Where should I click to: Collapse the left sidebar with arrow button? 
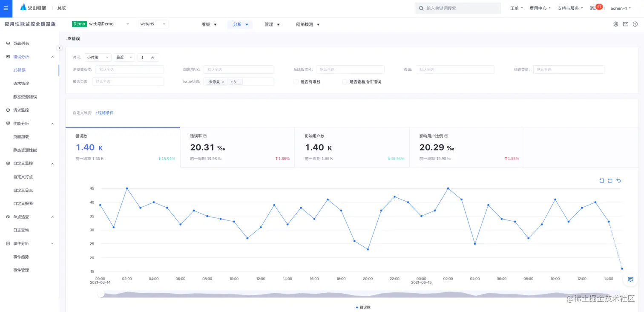(x=59, y=48)
